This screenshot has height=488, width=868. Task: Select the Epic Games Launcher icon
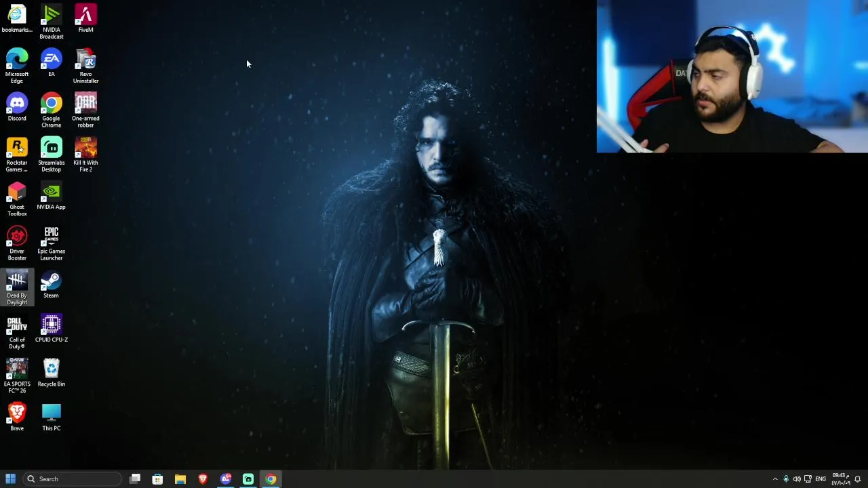(x=51, y=244)
